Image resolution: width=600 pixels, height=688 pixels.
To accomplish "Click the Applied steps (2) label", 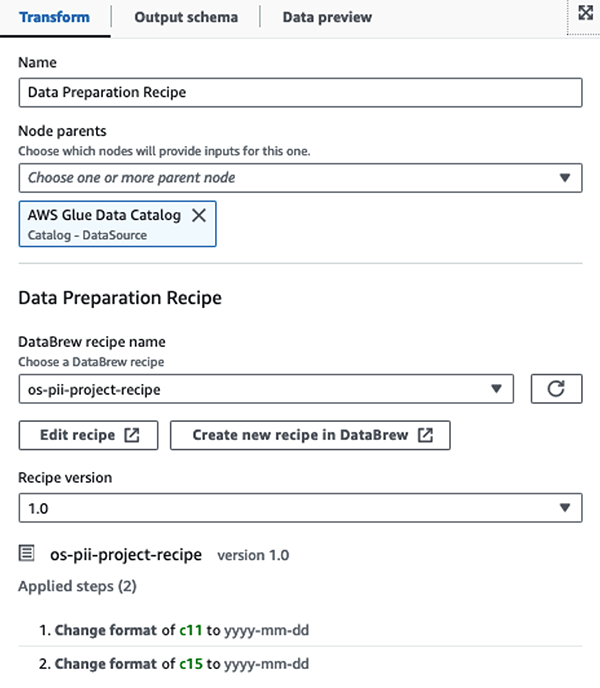I will [x=77, y=586].
